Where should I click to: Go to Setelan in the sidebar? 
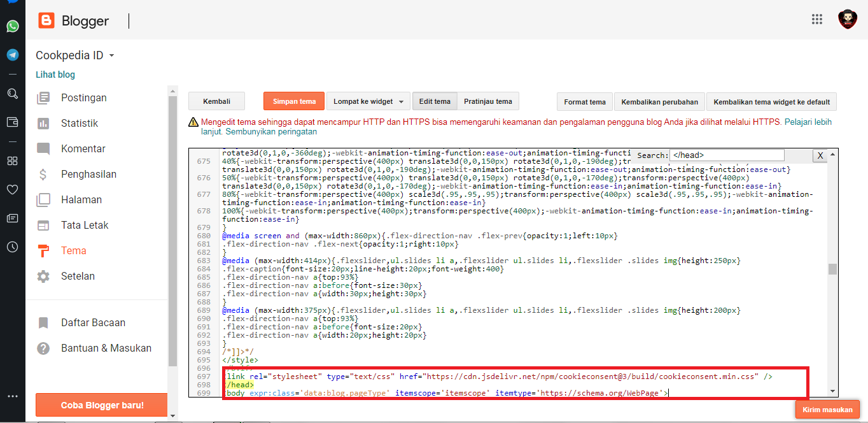(78, 276)
